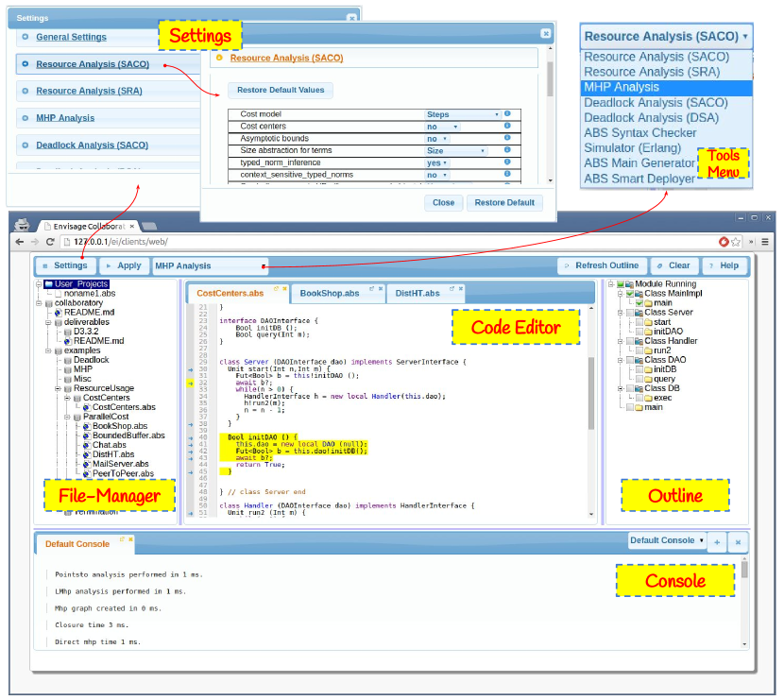The height and width of the screenshot is (700, 784).
Task: Uncheck the main method under Class MainImpl
Action: pos(639,303)
